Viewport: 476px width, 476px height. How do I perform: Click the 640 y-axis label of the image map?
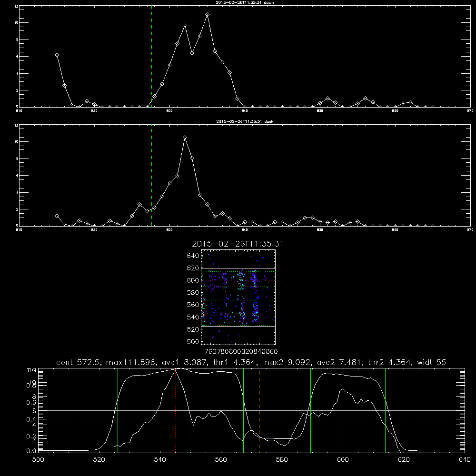tap(193, 256)
